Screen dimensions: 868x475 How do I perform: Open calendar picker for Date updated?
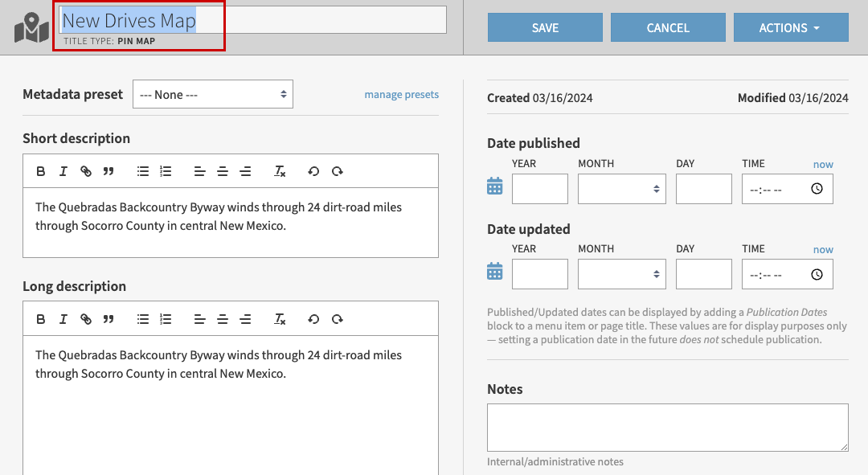(x=495, y=272)
